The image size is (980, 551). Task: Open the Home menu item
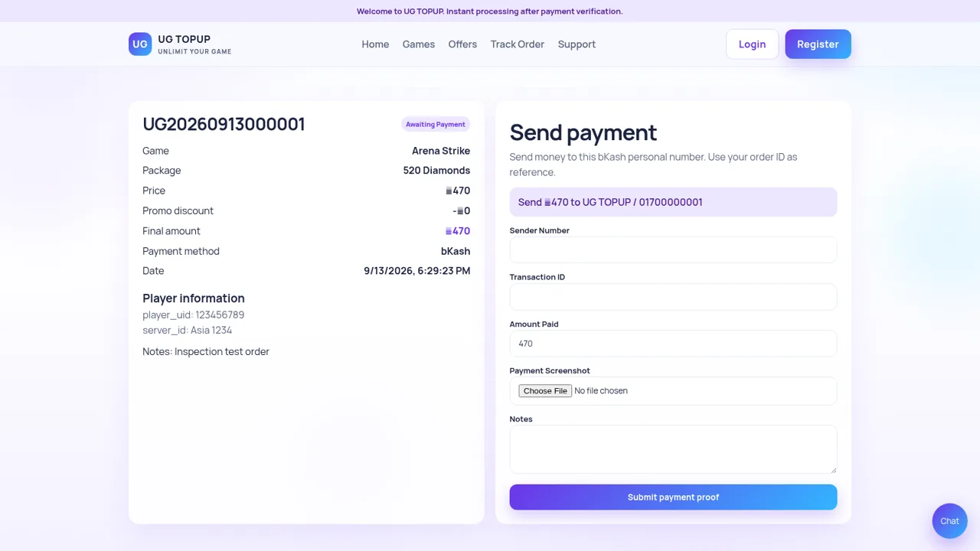click(375, 44)
